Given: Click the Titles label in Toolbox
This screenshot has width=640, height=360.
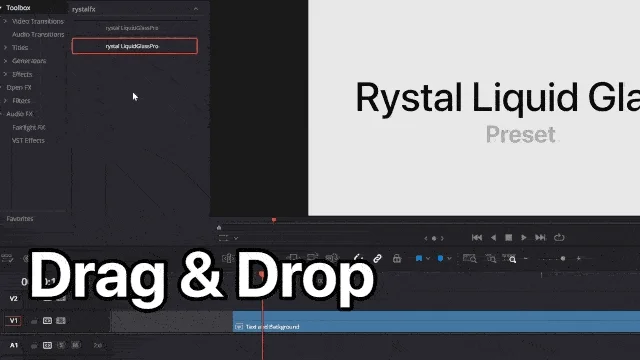Looking at the screenshot, I should point(20,48).
